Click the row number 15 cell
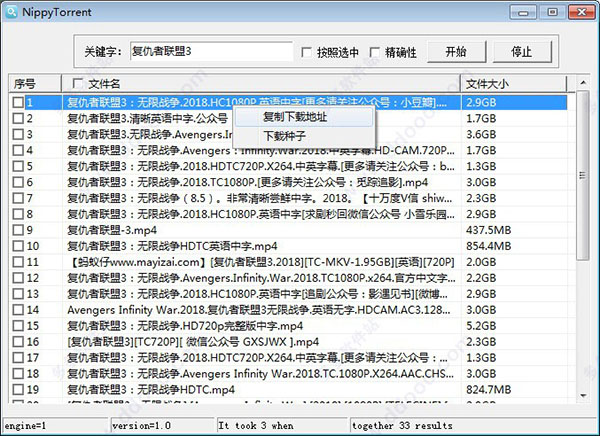Image resolution: width=600 pixels, height=436 pixels. pyautogui.click(x=33, y=326)
